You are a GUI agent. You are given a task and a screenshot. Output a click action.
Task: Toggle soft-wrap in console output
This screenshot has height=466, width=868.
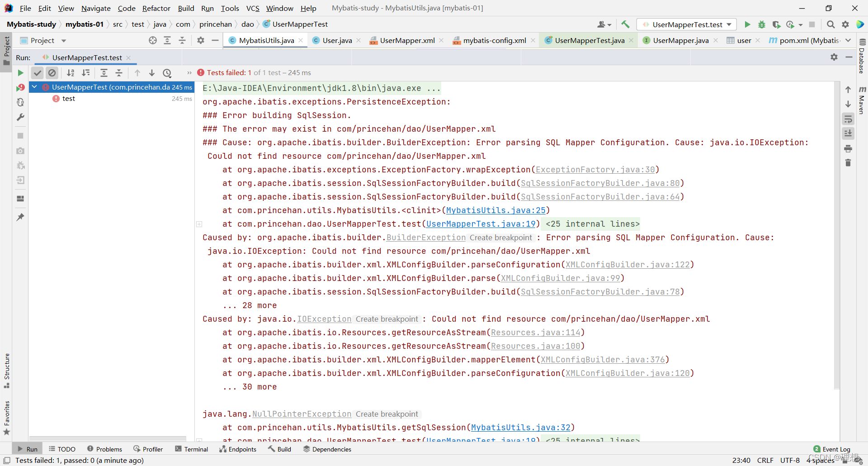click(x=848, y=119)
